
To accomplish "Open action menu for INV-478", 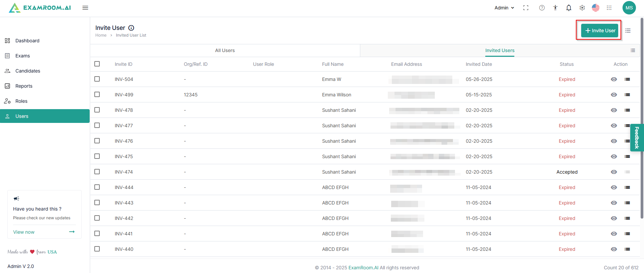I will click(627, 110).
